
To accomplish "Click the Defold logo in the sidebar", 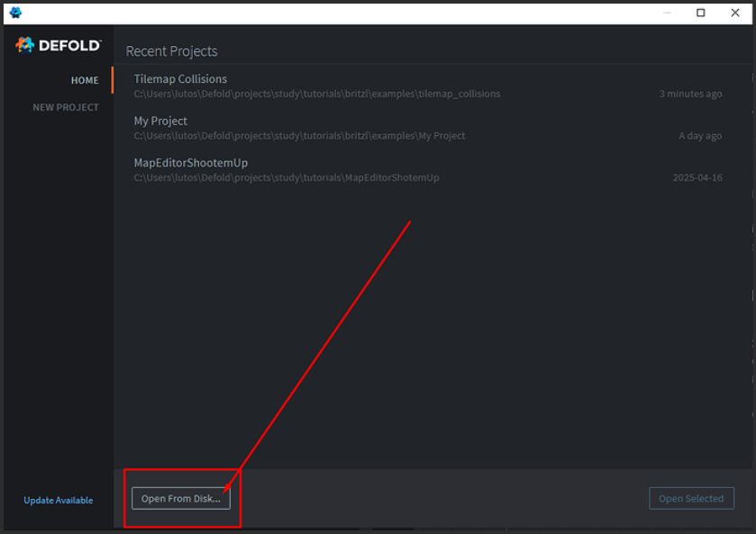I will (59, 45).
